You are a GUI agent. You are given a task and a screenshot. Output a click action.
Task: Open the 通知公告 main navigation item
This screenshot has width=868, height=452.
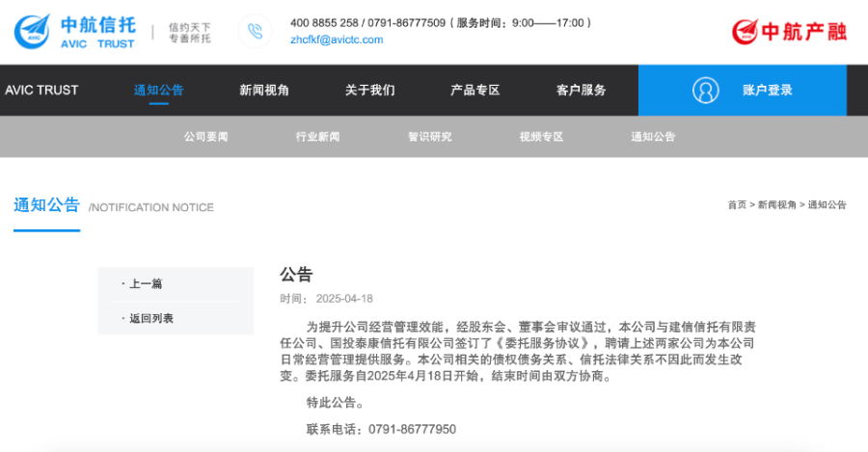(159, 91)
